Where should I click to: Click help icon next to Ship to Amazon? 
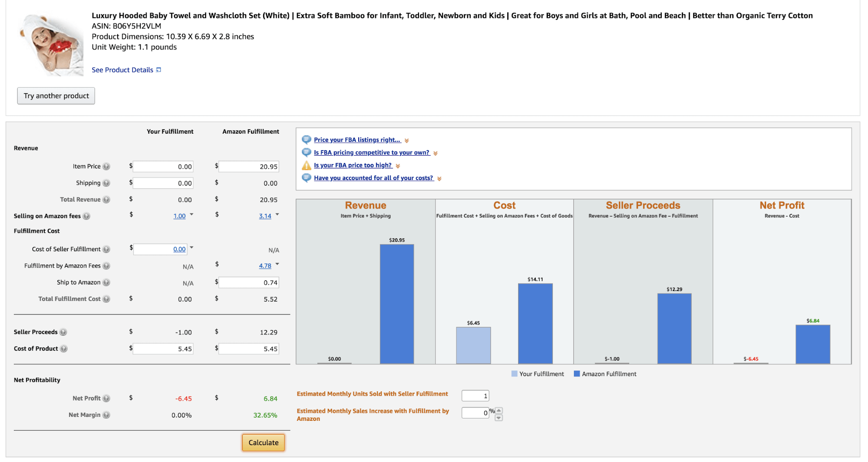[x=106, y=282]
